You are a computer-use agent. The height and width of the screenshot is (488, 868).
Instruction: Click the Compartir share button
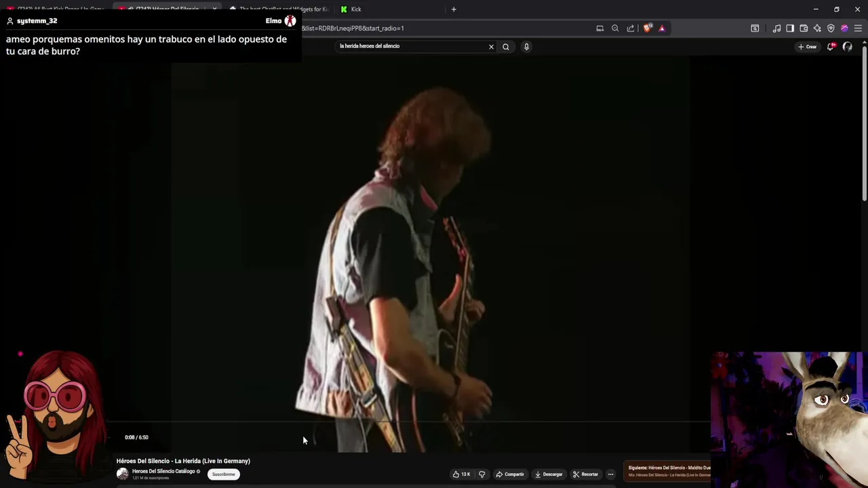click(510, 474)
